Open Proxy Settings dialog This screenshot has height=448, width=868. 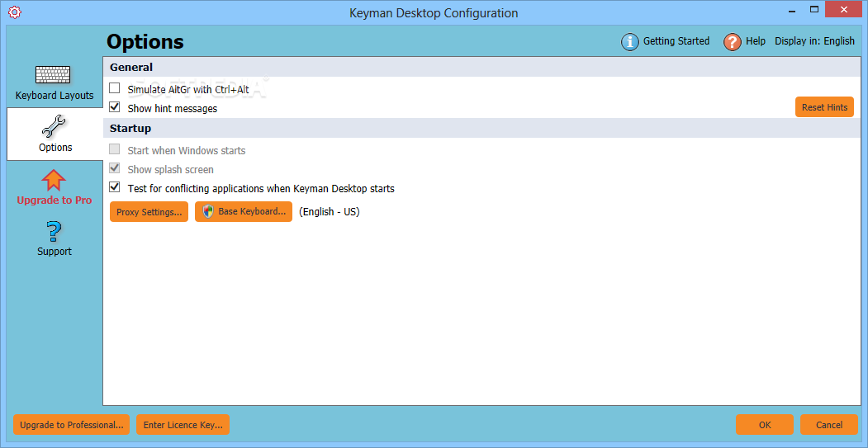coord(149,212)
